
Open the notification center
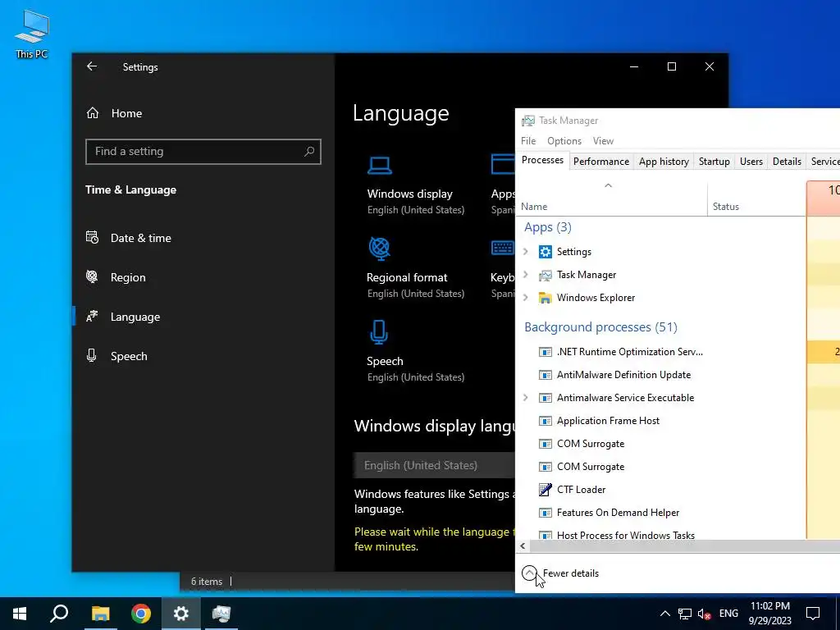click(x=813, y=614)
